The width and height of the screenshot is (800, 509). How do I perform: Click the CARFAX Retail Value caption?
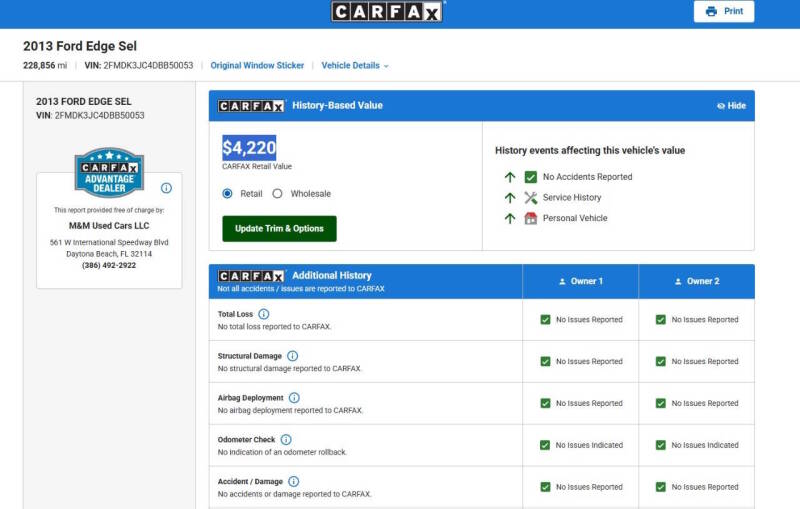[x=257, y=167]
